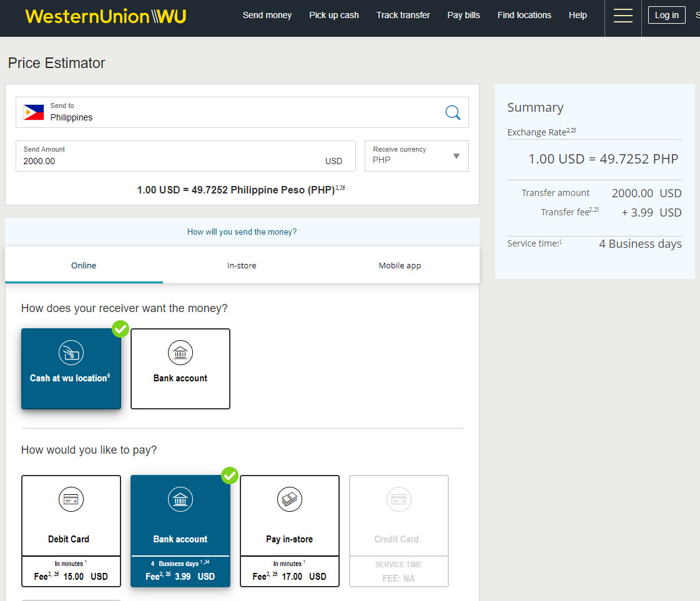Click the Debit Card fee 15.00 USD
This screenshot has width=700, height=601.
[x=71, y=577]
